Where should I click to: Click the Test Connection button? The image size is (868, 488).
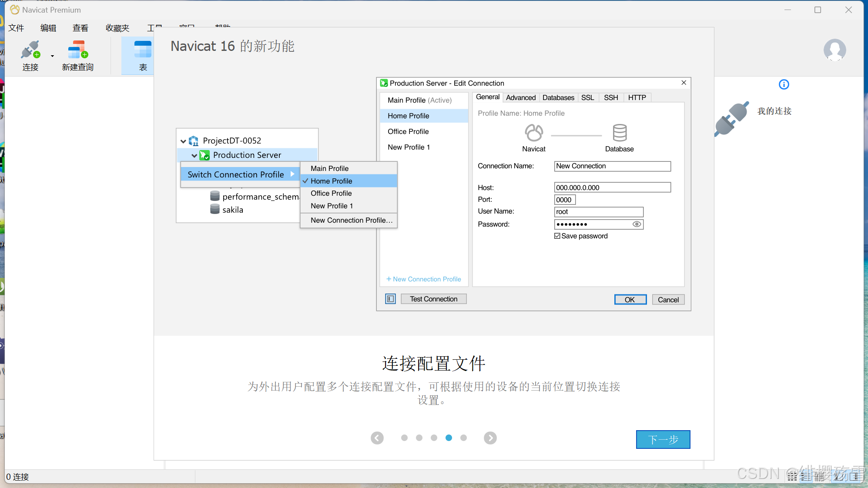pyautogui.click(x=433, y=299)
